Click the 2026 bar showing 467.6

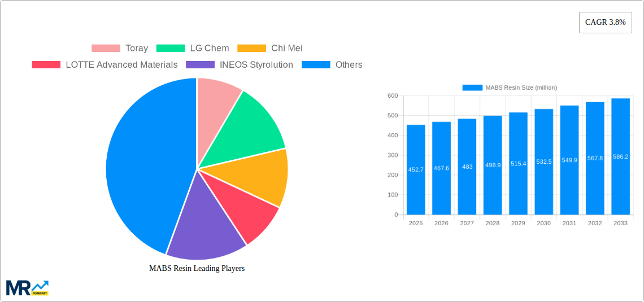[442, 168]
